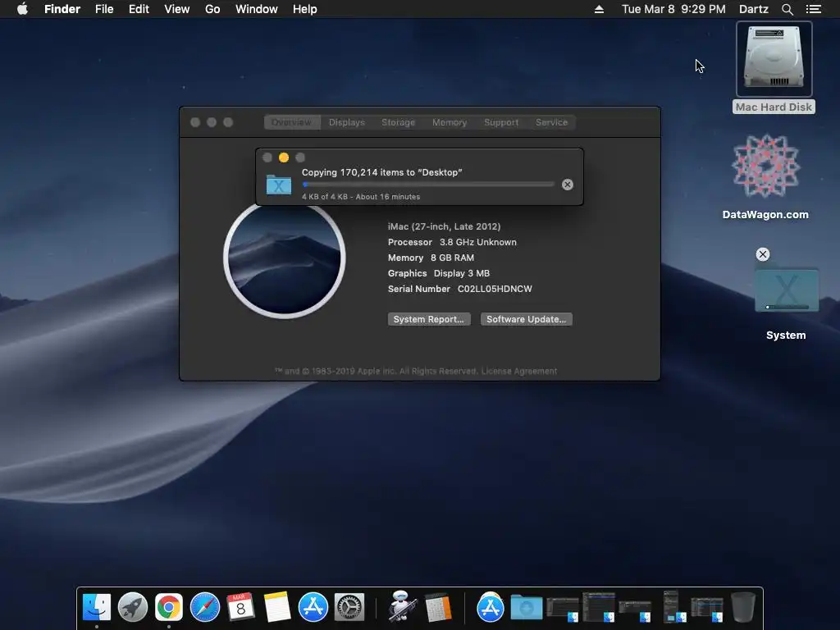Open Launchpad from the Dock
The width and height of the screenshot is (840, 630).
(x=133, y=607)
